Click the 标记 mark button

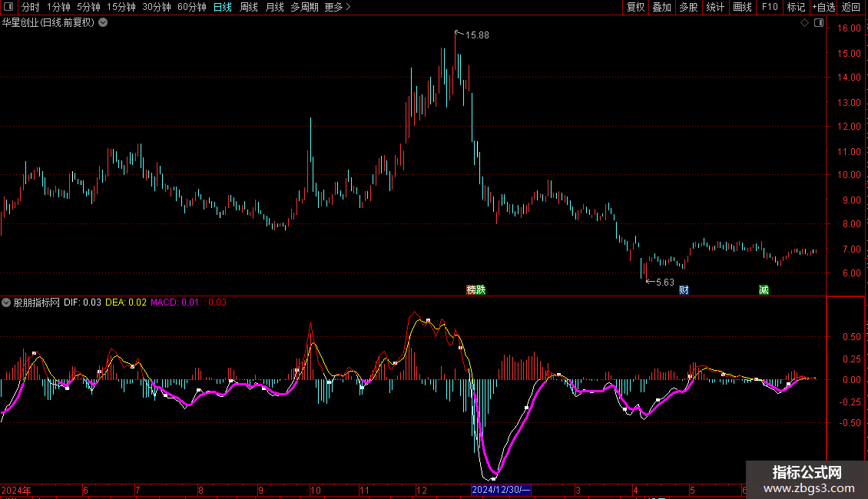[x=796, y=7]
